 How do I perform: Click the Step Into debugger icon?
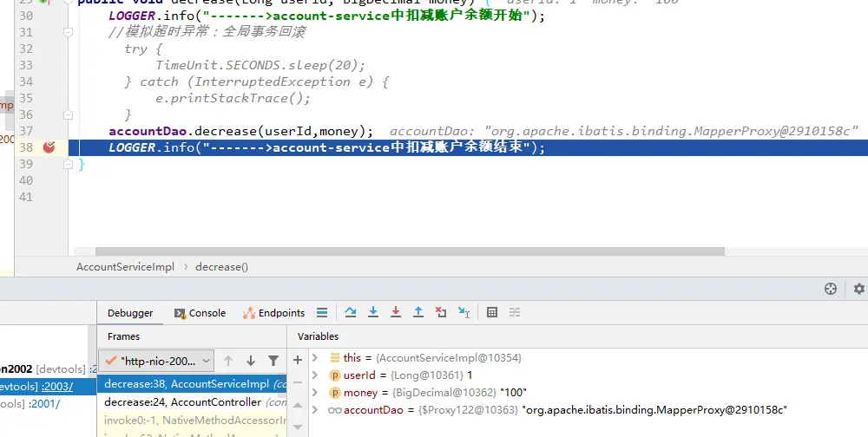373,312
